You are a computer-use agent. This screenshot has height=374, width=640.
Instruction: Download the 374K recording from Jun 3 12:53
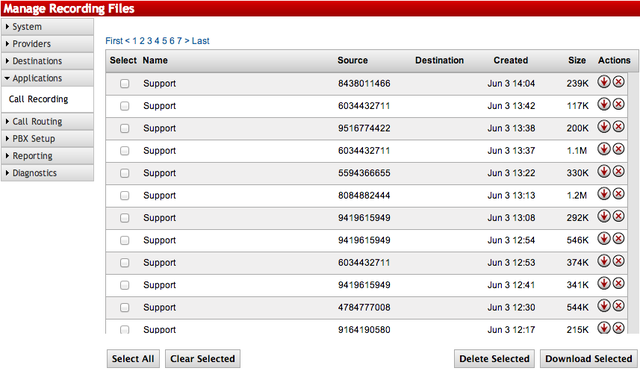[x=604, y=261]
